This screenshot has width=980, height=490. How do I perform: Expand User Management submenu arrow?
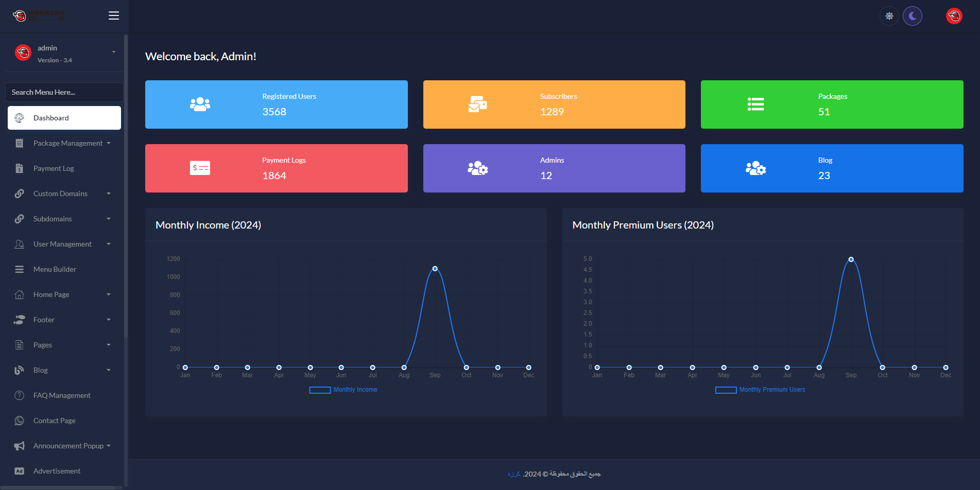pyautogui.click(x=109, y=244)
